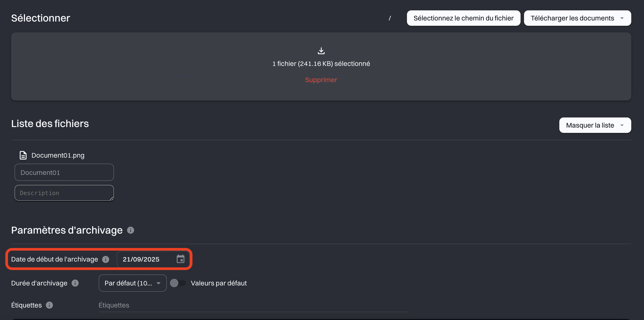Image resolution: width=644 pixels, height=320 pixels.
Task: Click info icon next to Durée d'archivage
Action: (x=75, y=283)
